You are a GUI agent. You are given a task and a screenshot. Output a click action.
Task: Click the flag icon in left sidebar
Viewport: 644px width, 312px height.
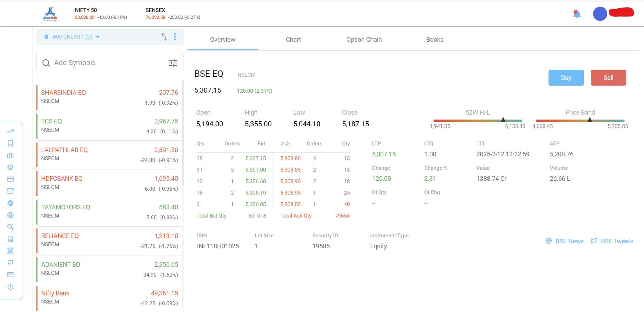[x=10, y=263]
